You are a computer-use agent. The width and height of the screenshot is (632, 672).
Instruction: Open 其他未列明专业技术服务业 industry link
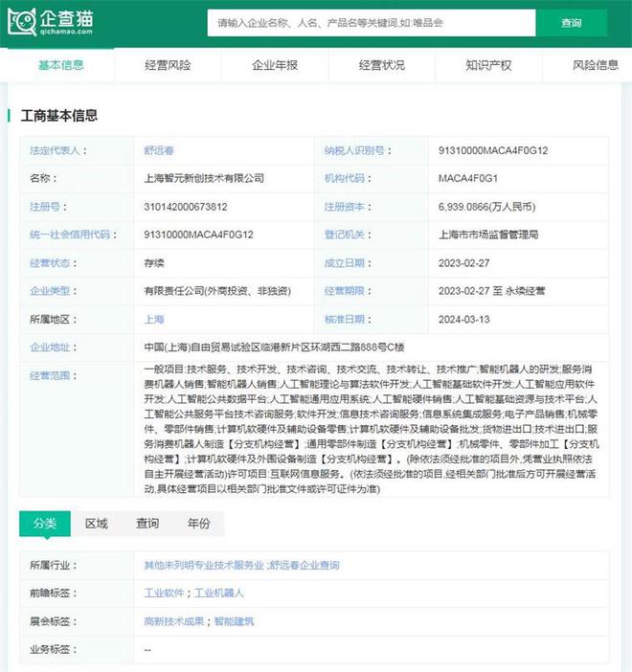click(x=204, y=566)
